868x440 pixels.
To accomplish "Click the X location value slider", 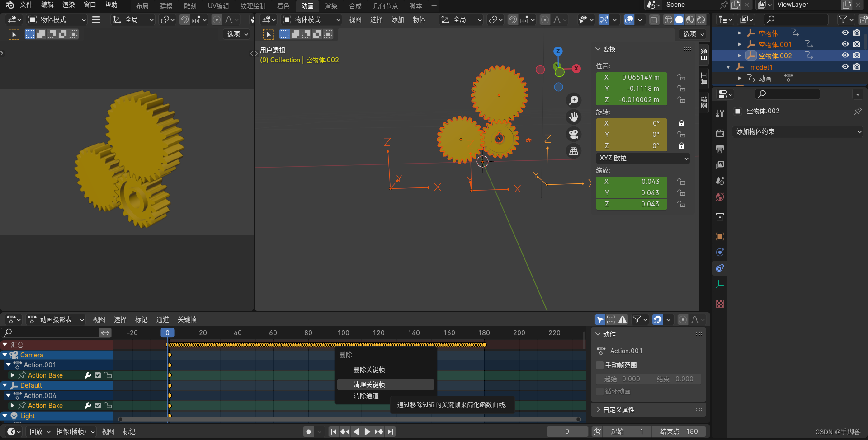I will click(631, 77).
